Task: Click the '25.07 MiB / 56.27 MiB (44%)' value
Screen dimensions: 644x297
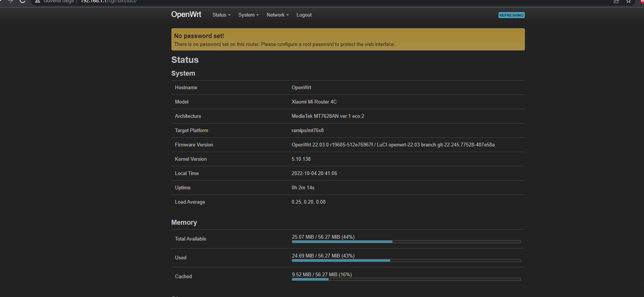Action: coord(323,237)
